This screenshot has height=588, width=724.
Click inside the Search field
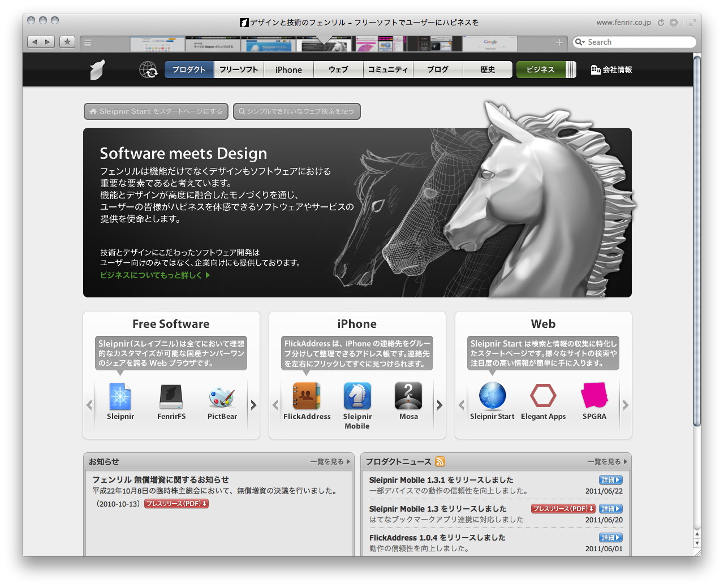[x=633, y=42]
